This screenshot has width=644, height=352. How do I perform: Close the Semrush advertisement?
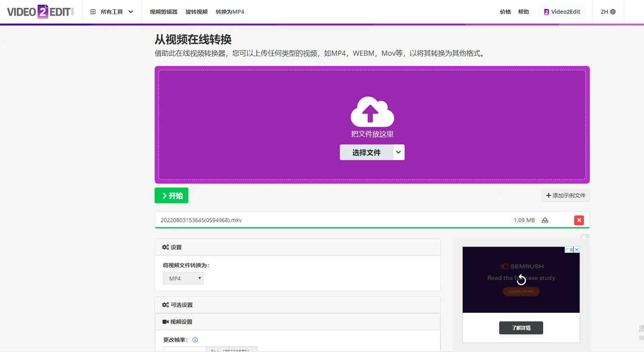(577, 250)
